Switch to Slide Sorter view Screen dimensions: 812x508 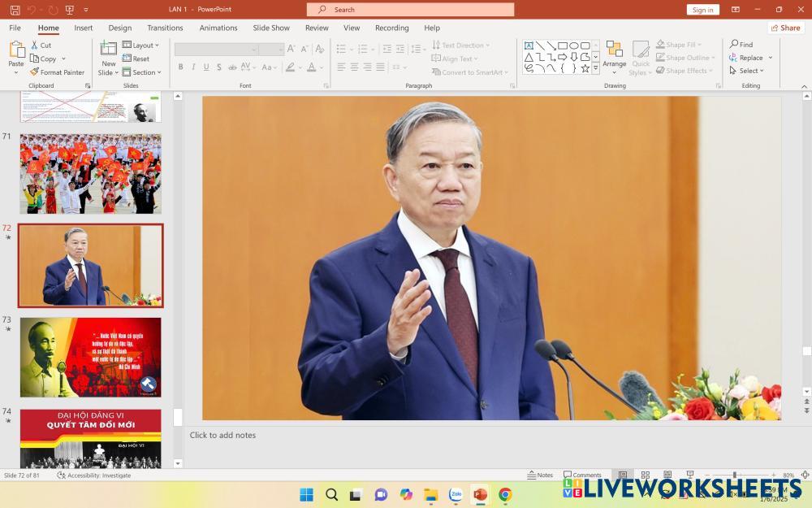645,475
